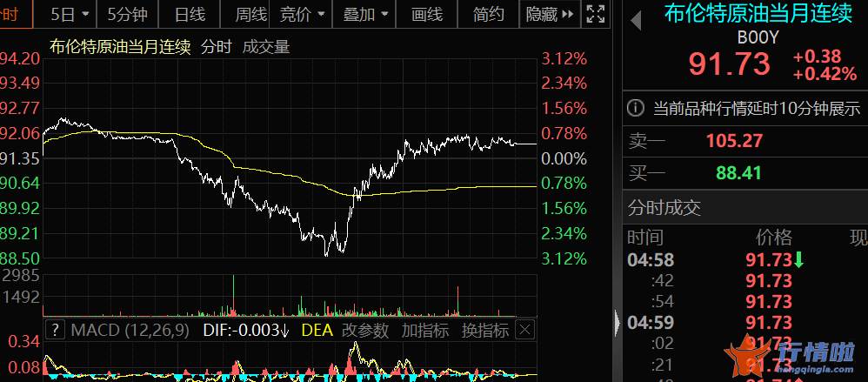The image size is (868, 382).
Task: Click the B00Y symbol code
Action: pos(758,37)
